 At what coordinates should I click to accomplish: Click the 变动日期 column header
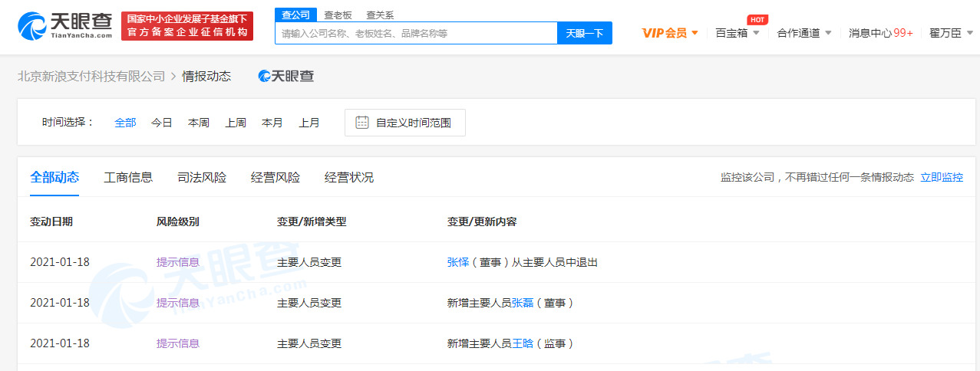(51, 222)
